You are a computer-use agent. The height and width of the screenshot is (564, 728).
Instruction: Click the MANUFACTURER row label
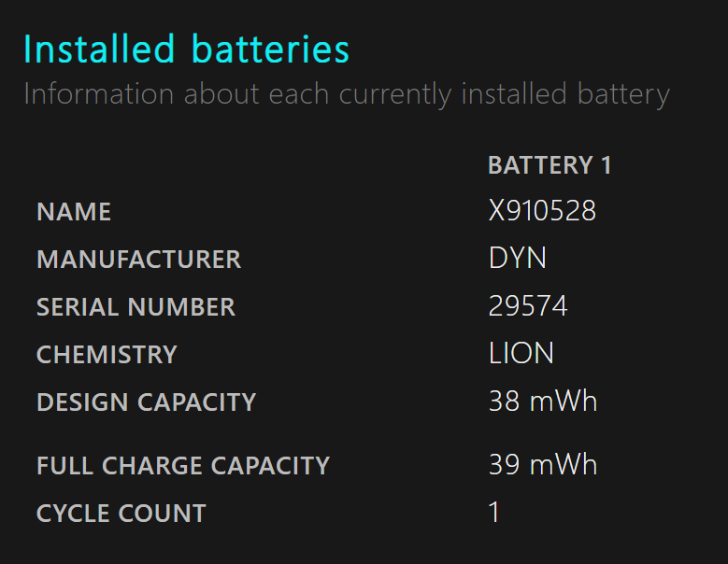coord(139,260)
